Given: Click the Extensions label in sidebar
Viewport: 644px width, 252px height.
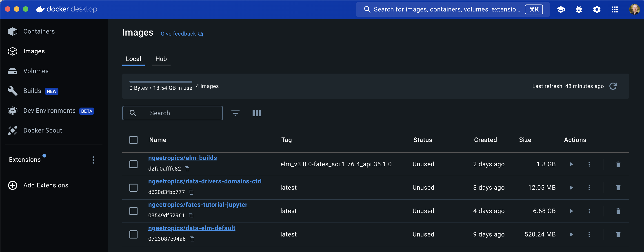Looking at the screenshot, I should pos(25,160).
